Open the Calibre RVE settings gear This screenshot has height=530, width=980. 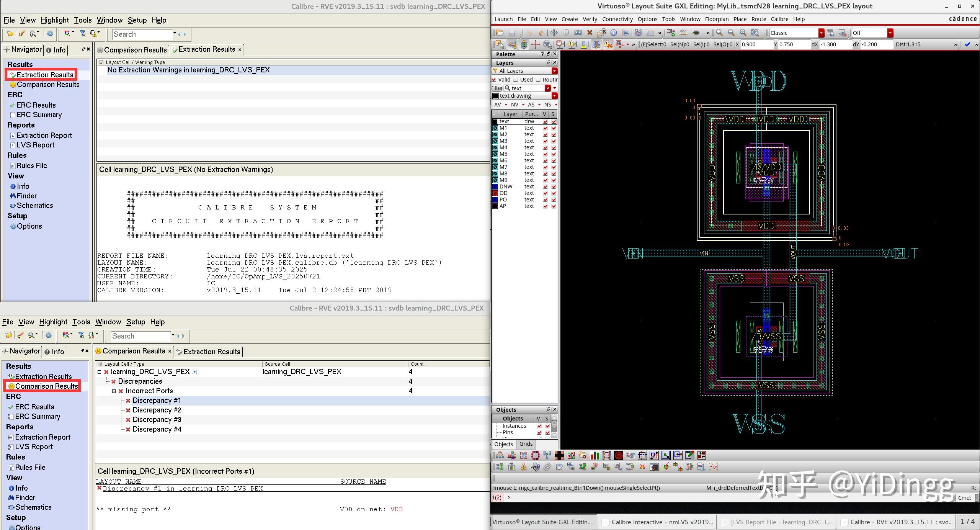click(x=50, y=34)
